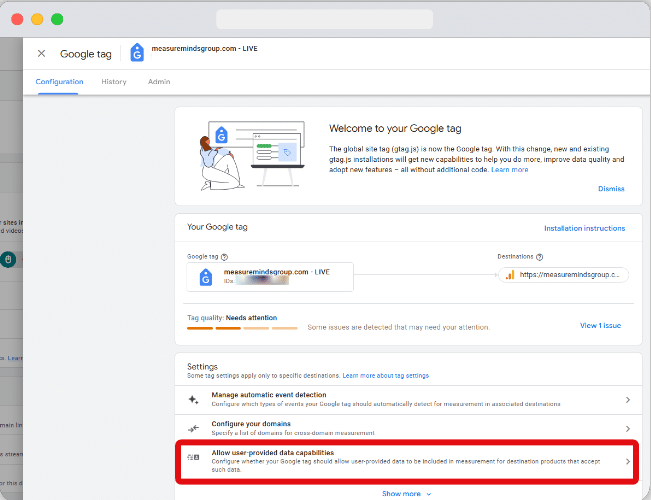Switch to the History tab
The height and width of the screenshot is (500, 651).
click(x=114, y=81)
